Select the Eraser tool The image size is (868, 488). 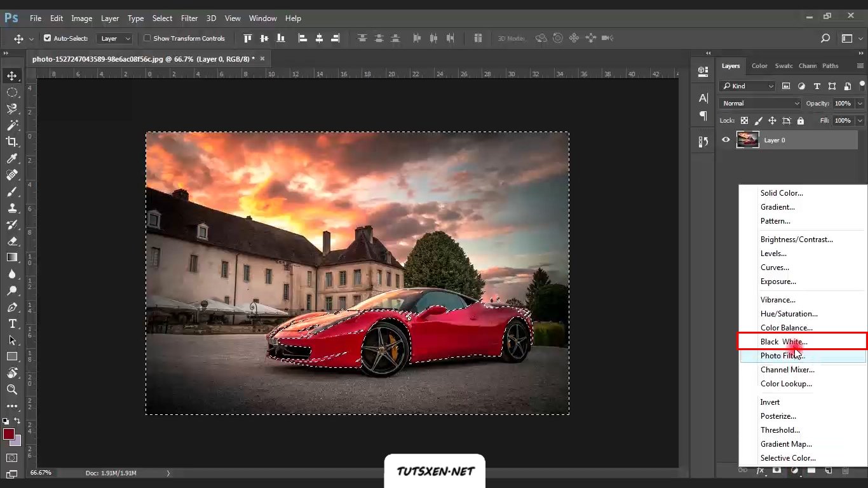click(x=12, y=241)
